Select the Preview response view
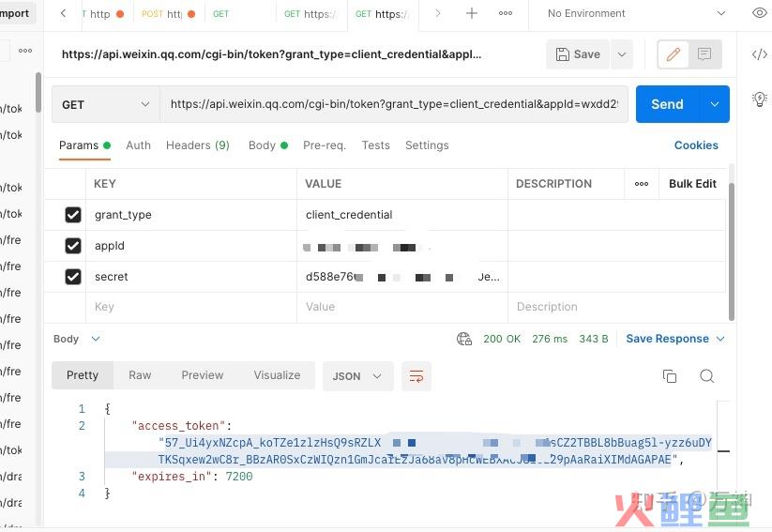Image resolution: width=772 pixels, height=532 pixels. coord(203,375)
